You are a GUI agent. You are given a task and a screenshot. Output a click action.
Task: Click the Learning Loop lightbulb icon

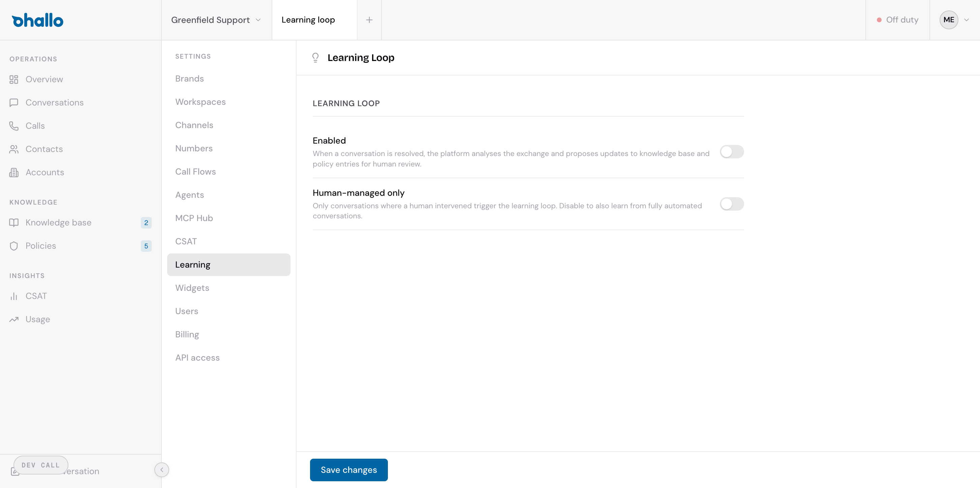click(x=315, y=58)
